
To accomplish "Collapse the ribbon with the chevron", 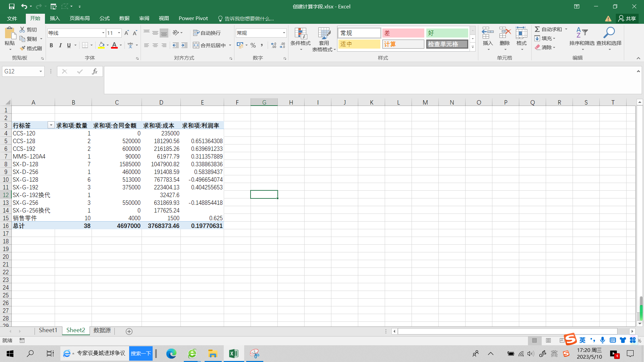I will click(x=638, y=58).
